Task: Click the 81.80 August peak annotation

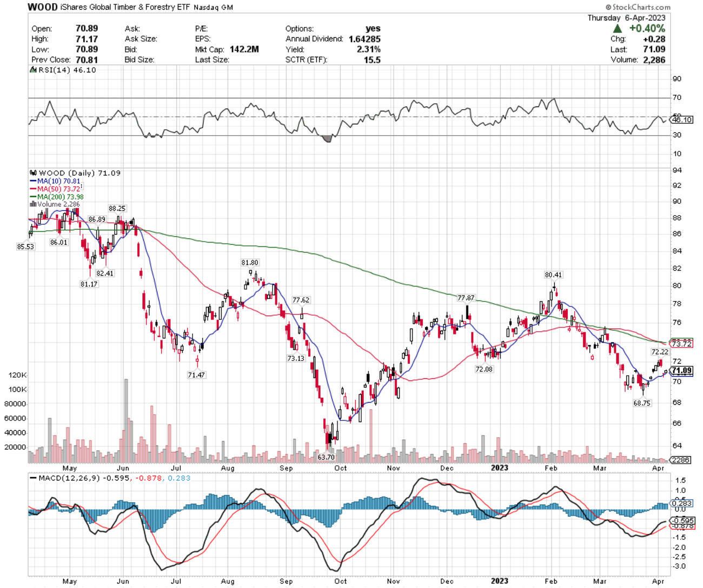Action: 250,263
